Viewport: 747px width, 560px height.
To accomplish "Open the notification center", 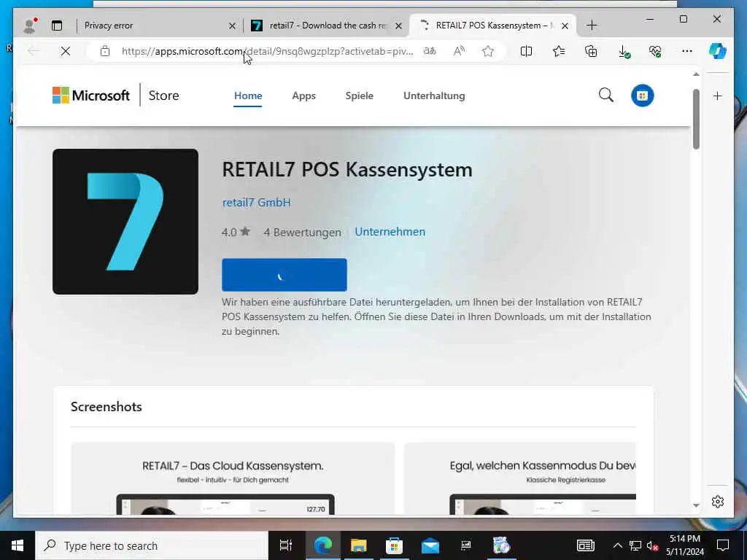I will [x=723, y=545].
